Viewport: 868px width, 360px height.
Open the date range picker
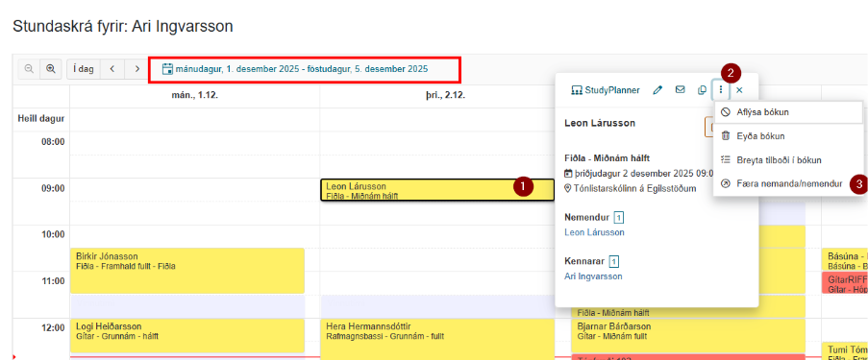point(295,69)
